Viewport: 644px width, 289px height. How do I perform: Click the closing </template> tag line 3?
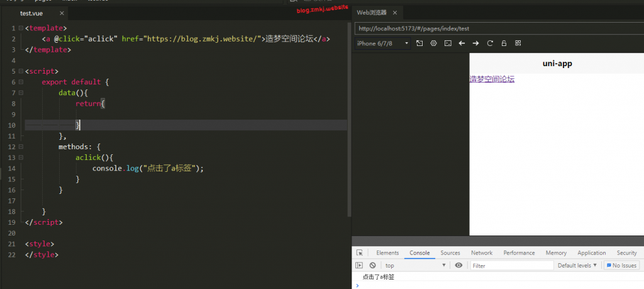click(x=48, y=50)
